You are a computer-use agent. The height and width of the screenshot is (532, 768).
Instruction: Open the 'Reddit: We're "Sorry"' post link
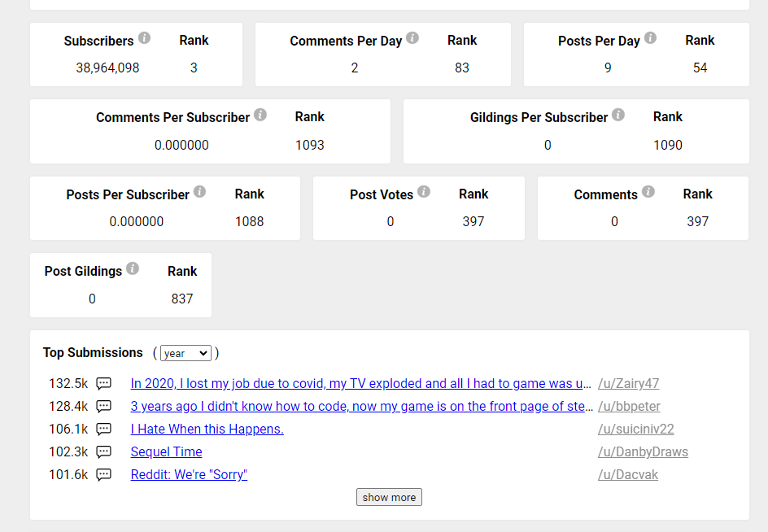tap(189, 475)
